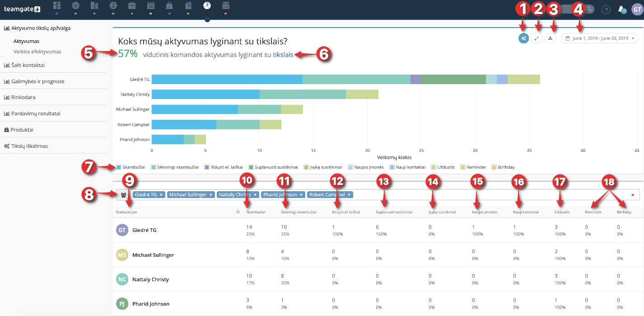
Task: Click the blue goal settings gear button
Action: click(x=523, y=38)
